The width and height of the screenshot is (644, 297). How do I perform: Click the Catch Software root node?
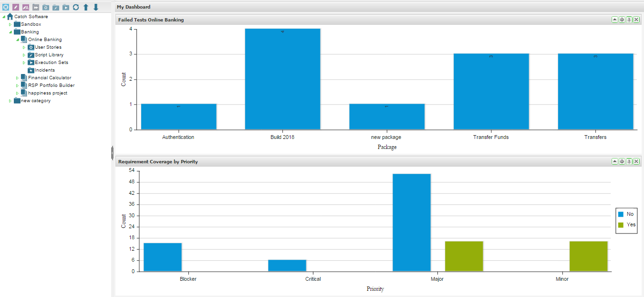[31, 17]
